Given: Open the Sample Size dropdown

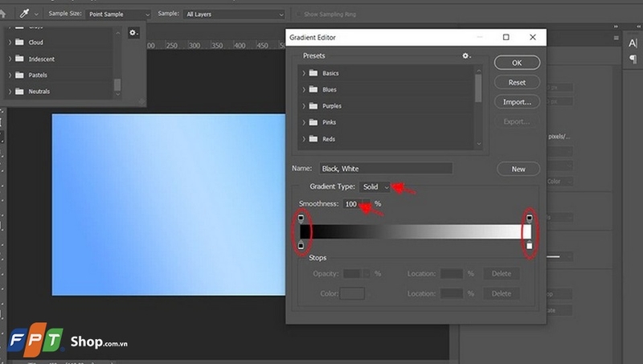Looking at the screenshot, I should tap(118, 14).
